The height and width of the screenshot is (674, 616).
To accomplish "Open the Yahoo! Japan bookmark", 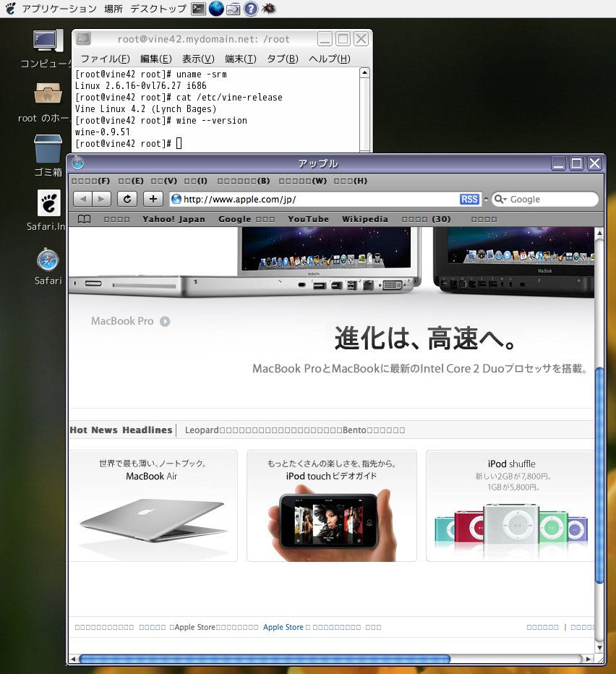I will [174, 219].
